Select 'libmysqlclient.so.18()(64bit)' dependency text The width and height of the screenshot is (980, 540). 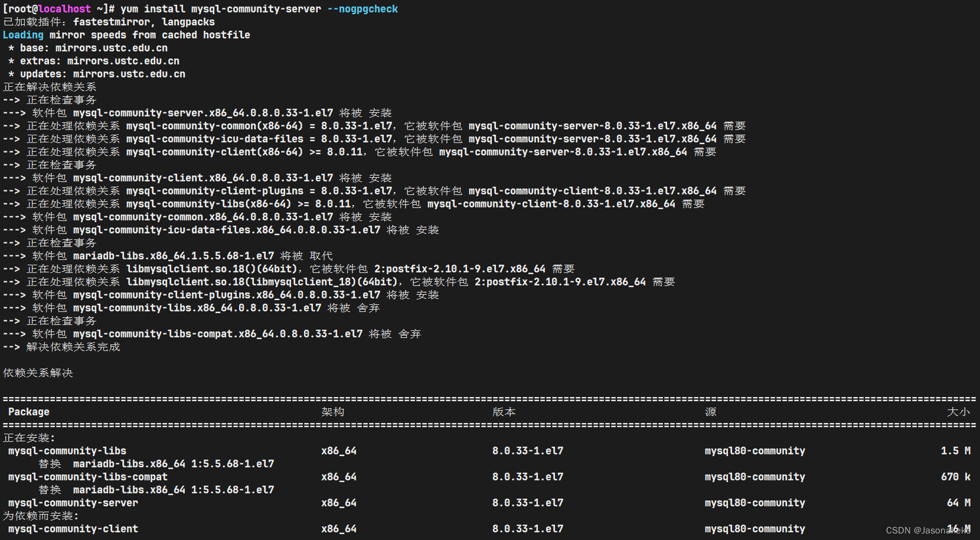click(212, 269)
